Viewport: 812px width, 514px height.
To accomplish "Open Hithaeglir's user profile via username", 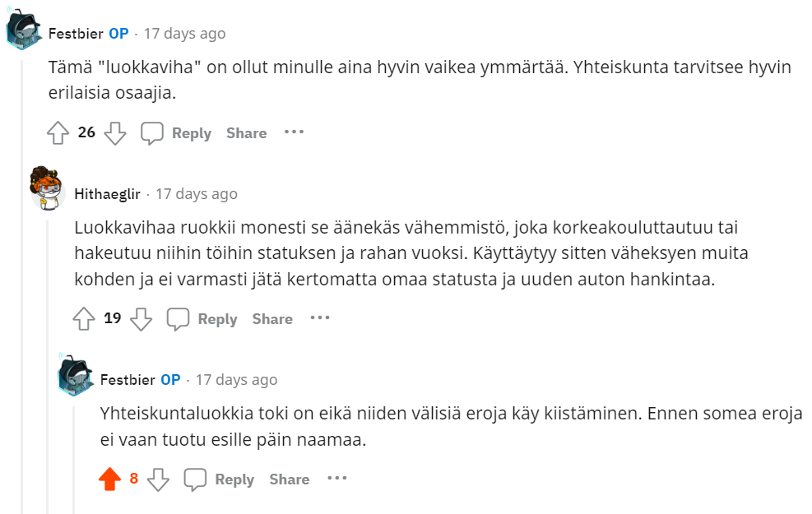I will [x=107, y=194].
